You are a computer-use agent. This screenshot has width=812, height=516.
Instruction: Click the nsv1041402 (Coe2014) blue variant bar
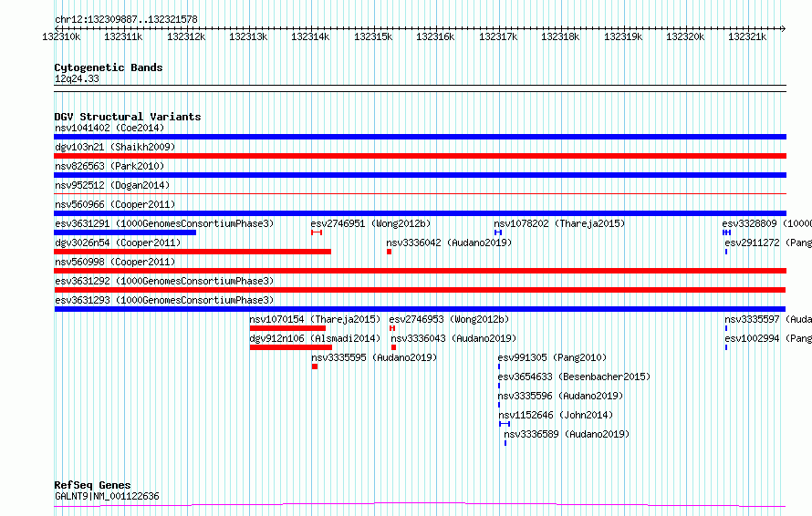click(x=420, y=137)
